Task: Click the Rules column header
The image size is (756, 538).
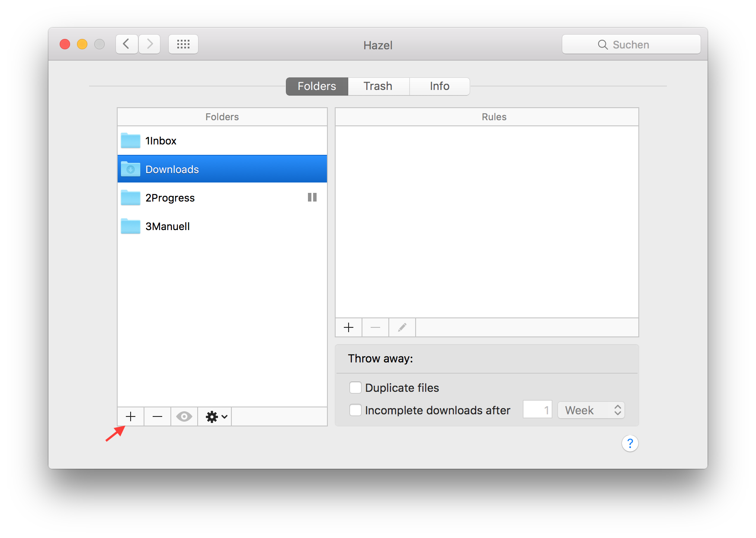Action: click(x=487, y=117)
